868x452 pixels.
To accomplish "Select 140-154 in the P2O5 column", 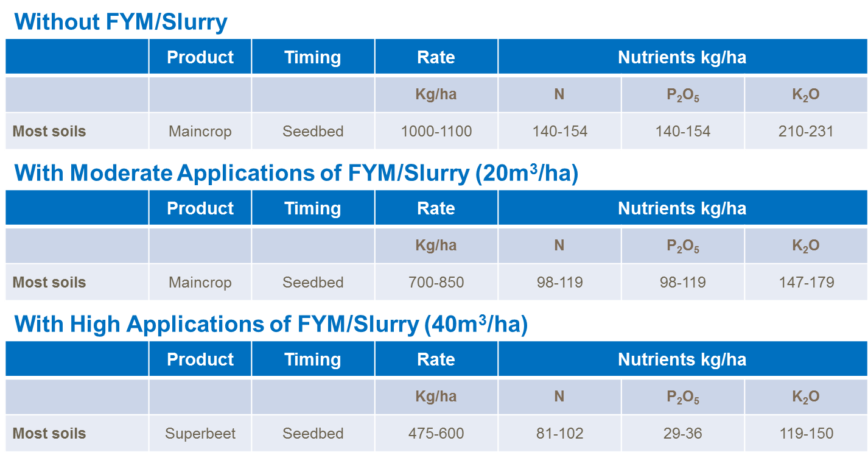I will click(682, 131).
